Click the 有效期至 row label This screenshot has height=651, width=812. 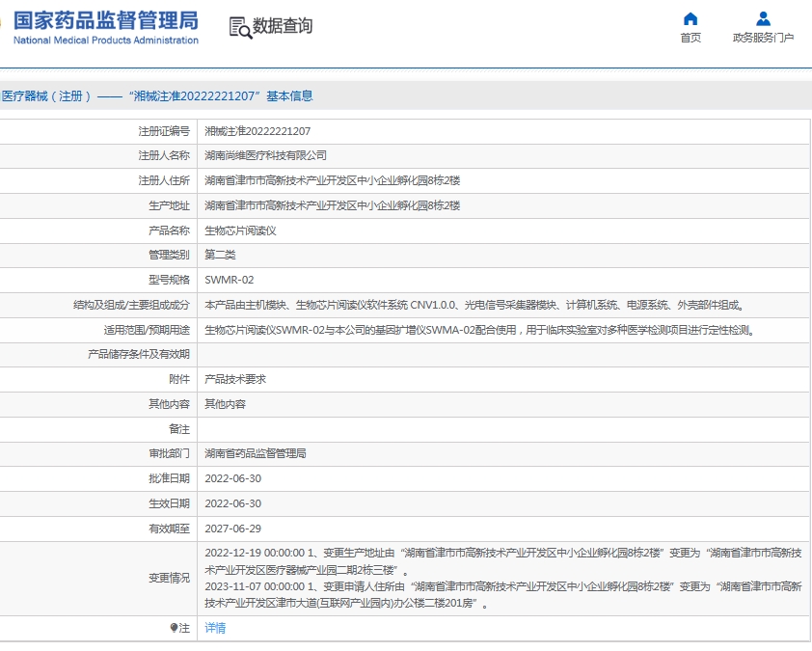pos(169,529)
